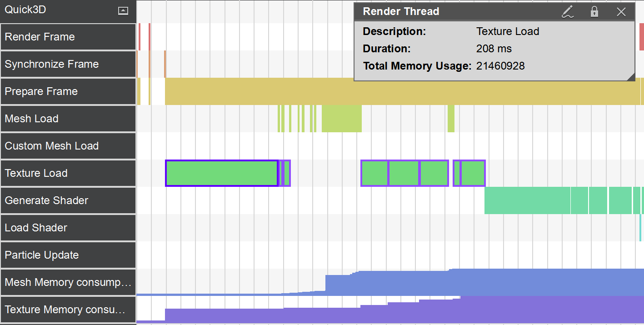This screenshot has height=325, width=644.
Task: Click the pen annotation icon on Render Thread popup
Action: (568, 12)
